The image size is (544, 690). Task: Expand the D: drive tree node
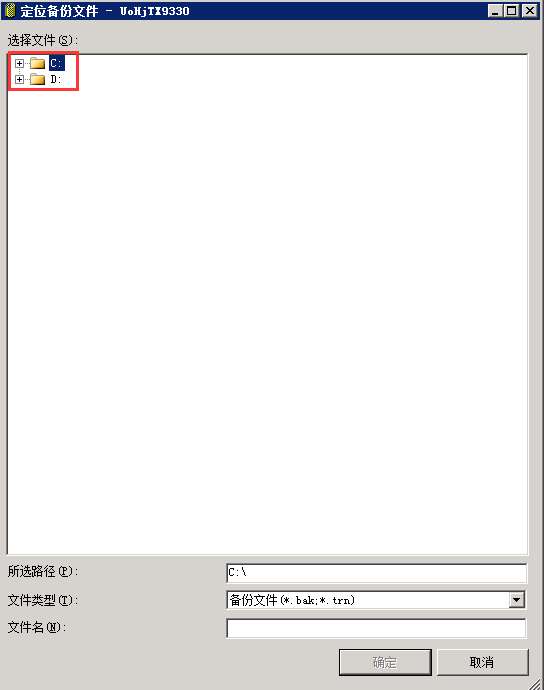[x=19, y=80]
